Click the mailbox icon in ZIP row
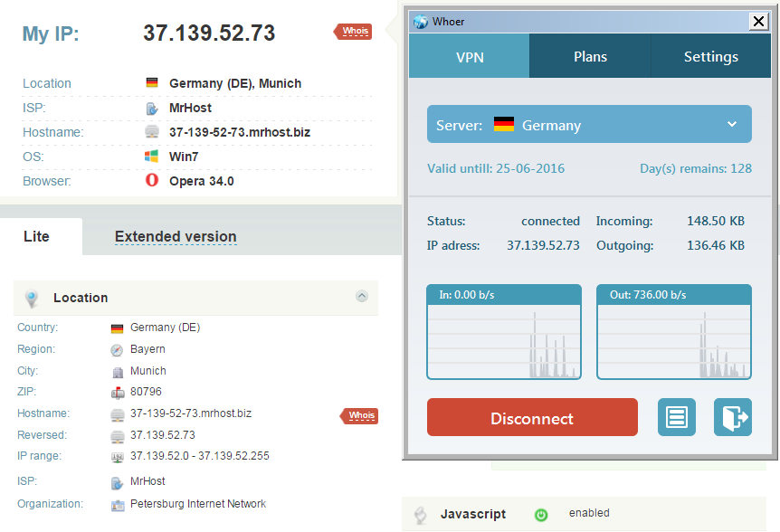The image size is (780, 532). pyautogui.click(x=118, y=394)
